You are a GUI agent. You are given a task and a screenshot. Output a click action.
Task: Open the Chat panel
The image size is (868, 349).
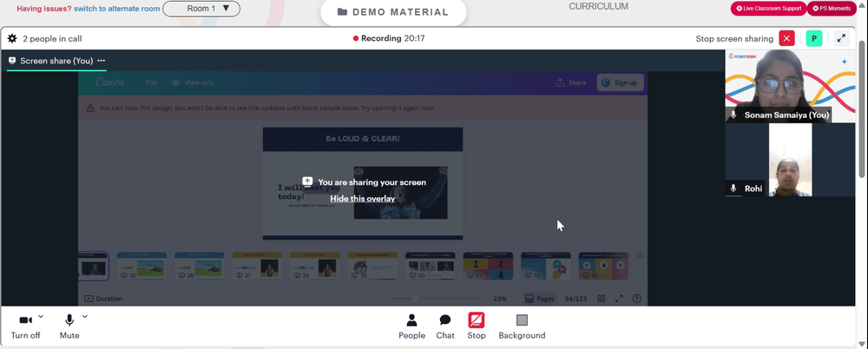(445, 326)
